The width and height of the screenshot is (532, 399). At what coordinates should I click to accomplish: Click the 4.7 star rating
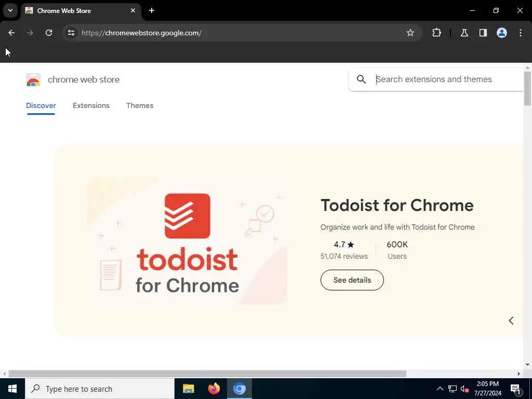point(344,245)
